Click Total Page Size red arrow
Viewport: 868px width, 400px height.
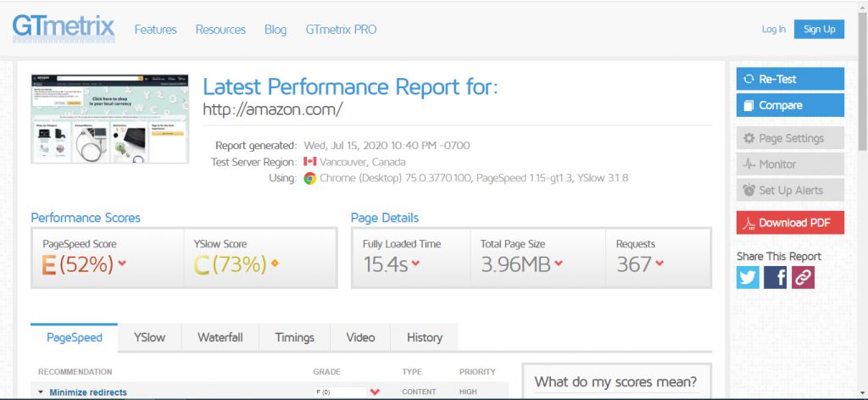[x=559, y=264]
